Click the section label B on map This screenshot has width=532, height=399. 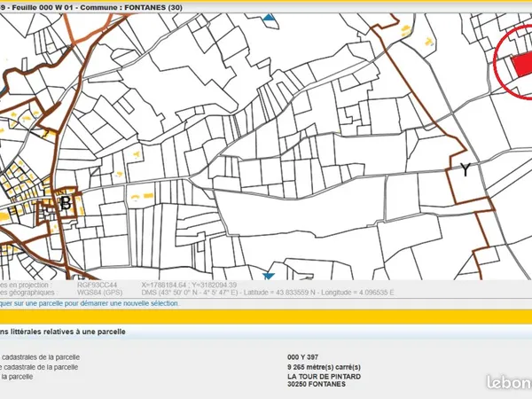(x=66, y=204)
